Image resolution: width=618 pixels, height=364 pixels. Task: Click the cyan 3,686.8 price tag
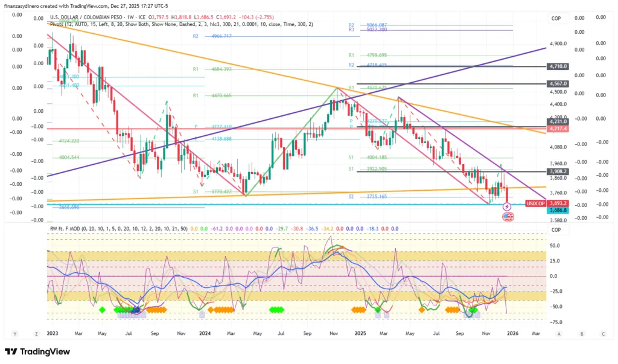[557, 210]
